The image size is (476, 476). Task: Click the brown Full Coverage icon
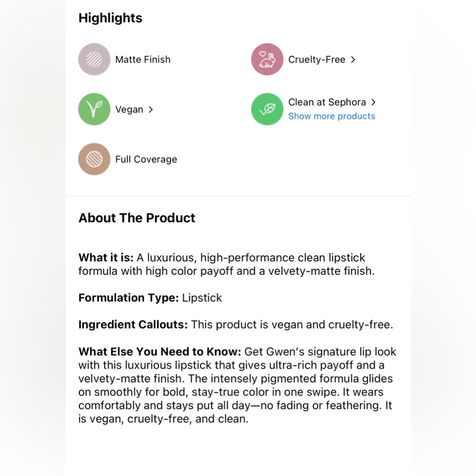point(94,159)
